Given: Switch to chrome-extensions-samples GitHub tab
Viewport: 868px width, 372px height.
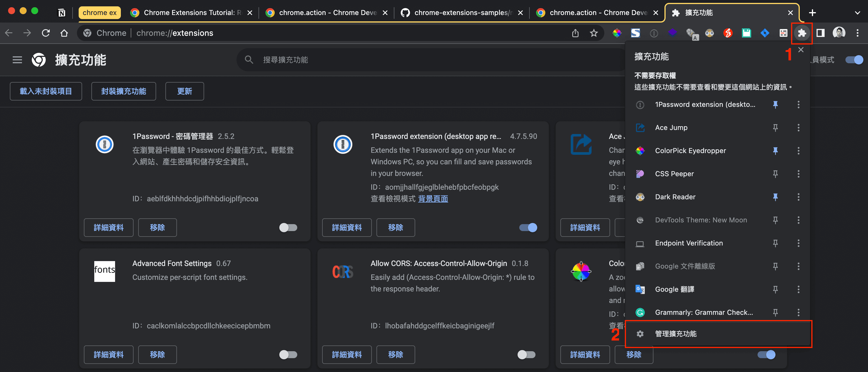Looking at the screenshot, I should [462, 13].
